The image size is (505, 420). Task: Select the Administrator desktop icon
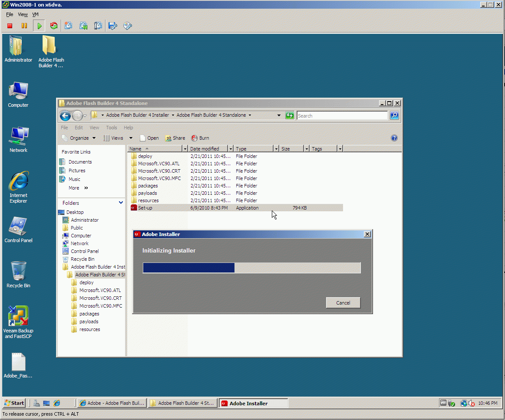pos(18,49)
